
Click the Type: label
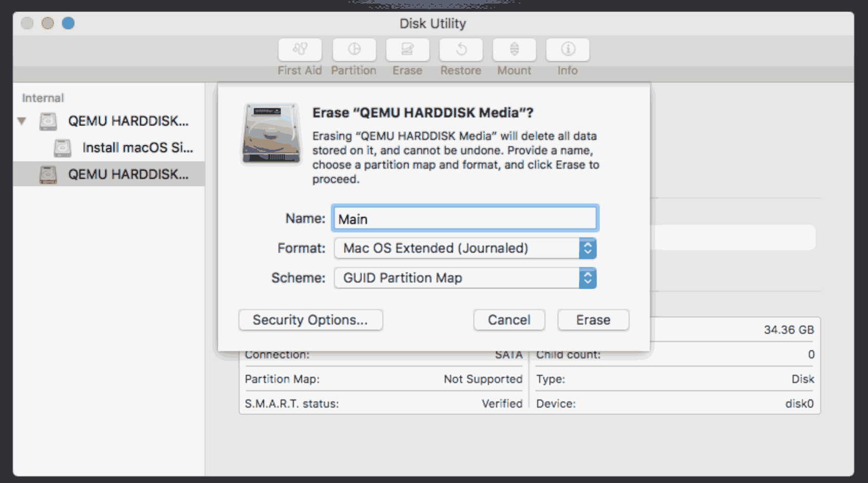550,379
